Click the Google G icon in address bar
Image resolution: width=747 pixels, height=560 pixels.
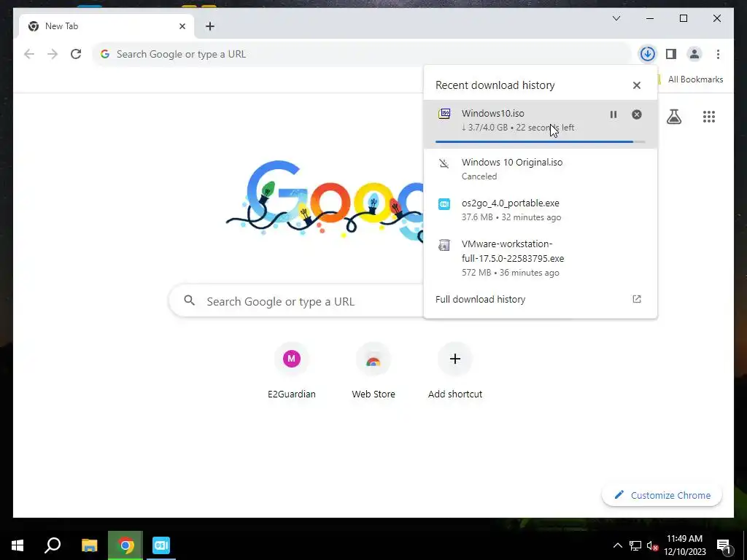(x=105, y=54)
